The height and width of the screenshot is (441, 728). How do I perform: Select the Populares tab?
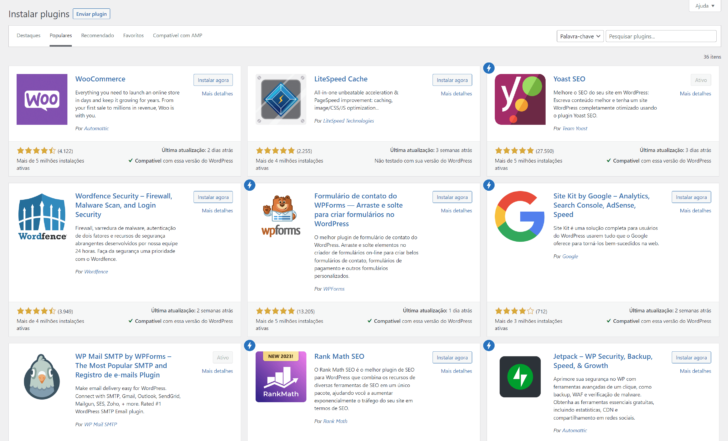[61, 35]
